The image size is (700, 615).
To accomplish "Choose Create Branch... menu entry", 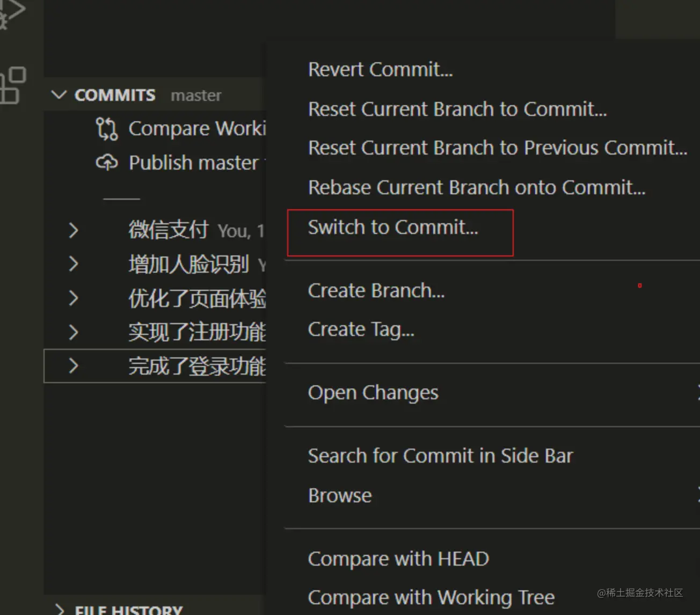I will click(x=376, y=291).
